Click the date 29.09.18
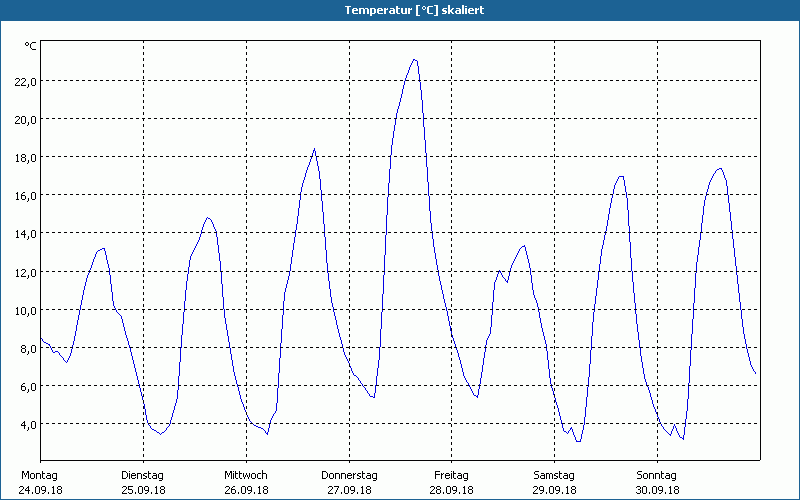 coord(555,490)
